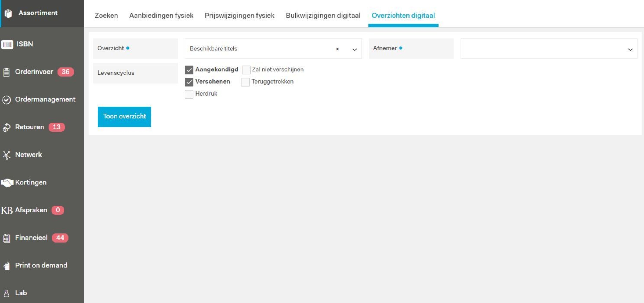Expand the Overzicht dropdown
This screenshot has height=303, width=644.
(x=354, y=49)
